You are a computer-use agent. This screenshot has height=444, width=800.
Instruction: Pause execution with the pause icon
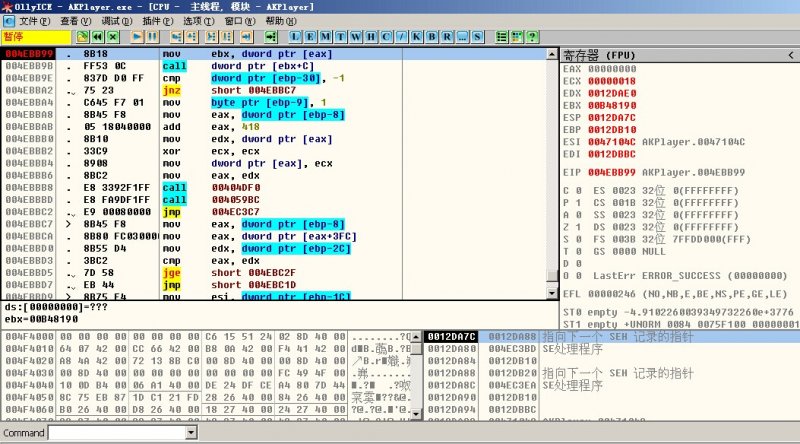[x=152, y=37]
